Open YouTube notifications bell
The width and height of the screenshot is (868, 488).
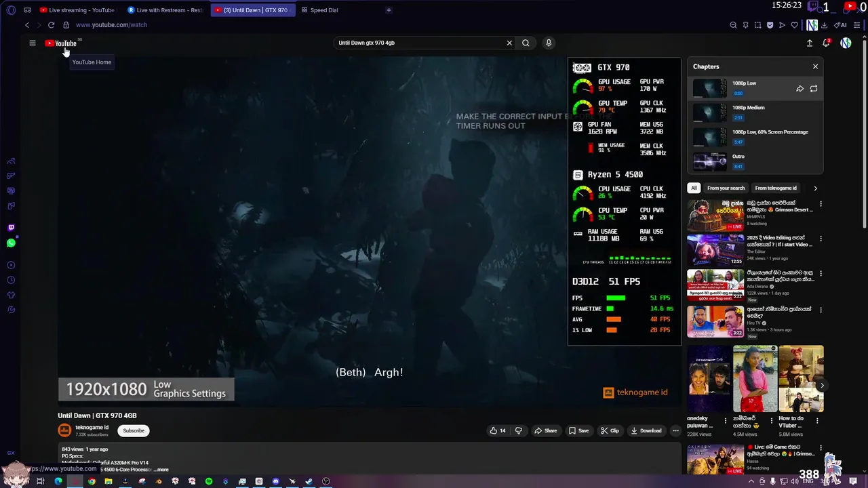[826, 43]
